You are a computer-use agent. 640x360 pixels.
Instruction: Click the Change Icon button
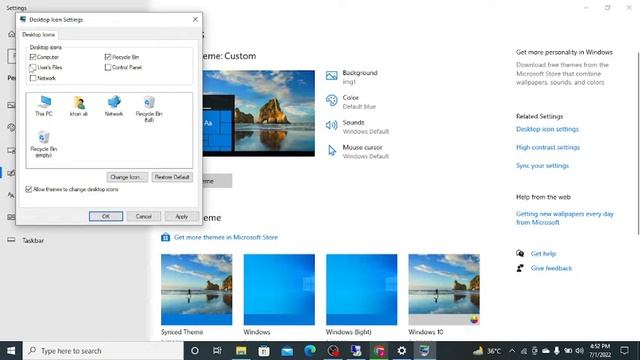(x=127, y=177)
